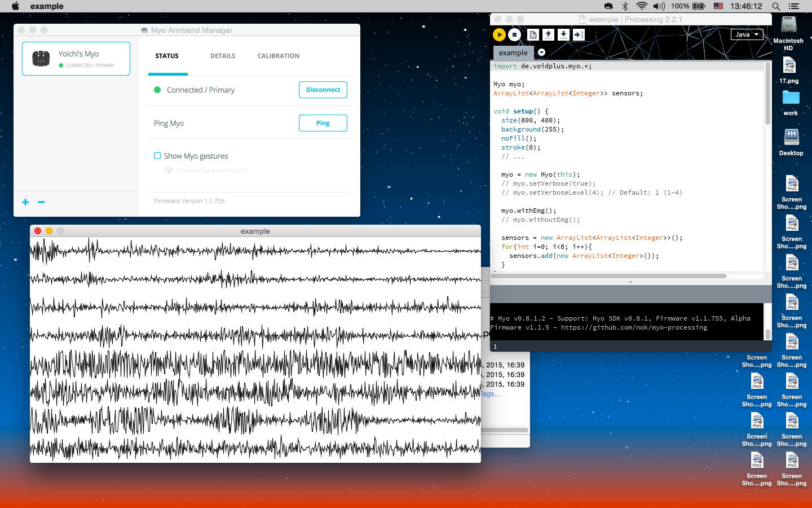This screenshot has height=508, width=812.
Task: Remove the Myo with minus icon
Action: tap(41, 202)
